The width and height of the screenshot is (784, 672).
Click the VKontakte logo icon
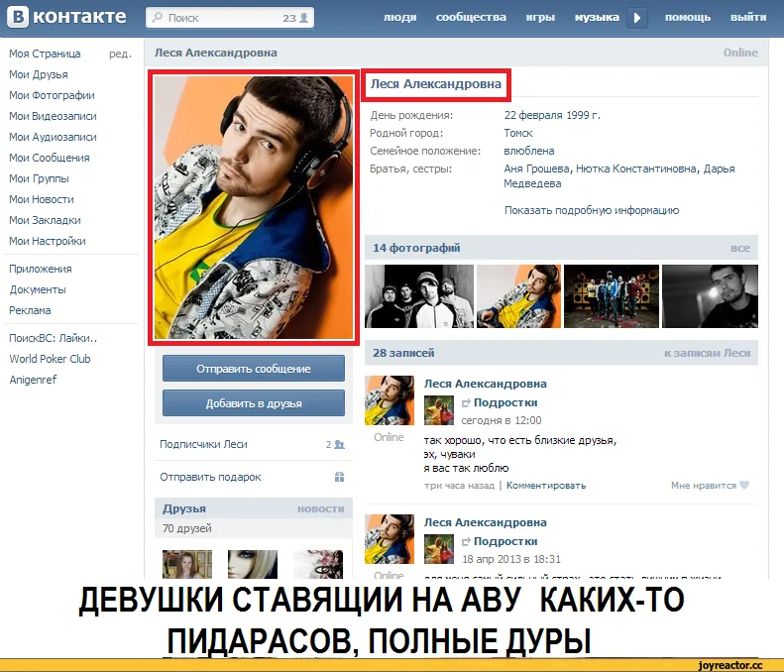(18, 17)
